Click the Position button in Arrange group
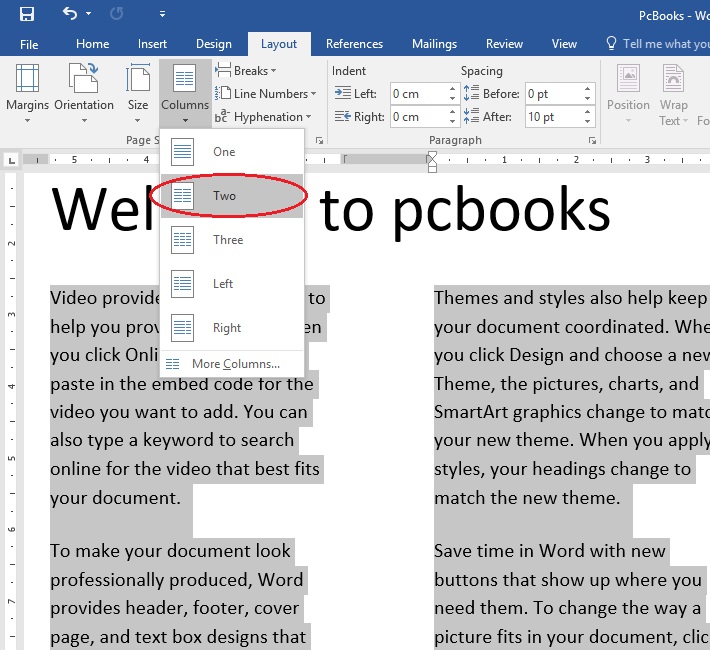710x650 pixels. [628, 93]
